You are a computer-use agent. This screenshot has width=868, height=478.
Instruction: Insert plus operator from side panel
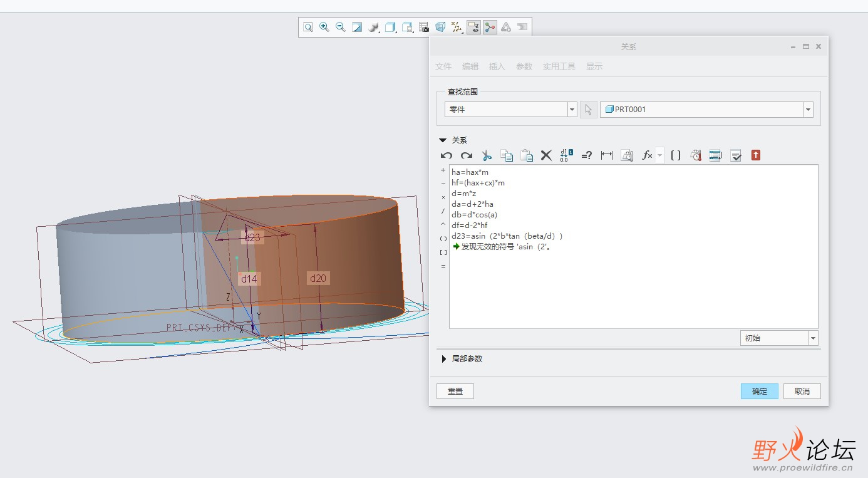click(x=443, y=170)
